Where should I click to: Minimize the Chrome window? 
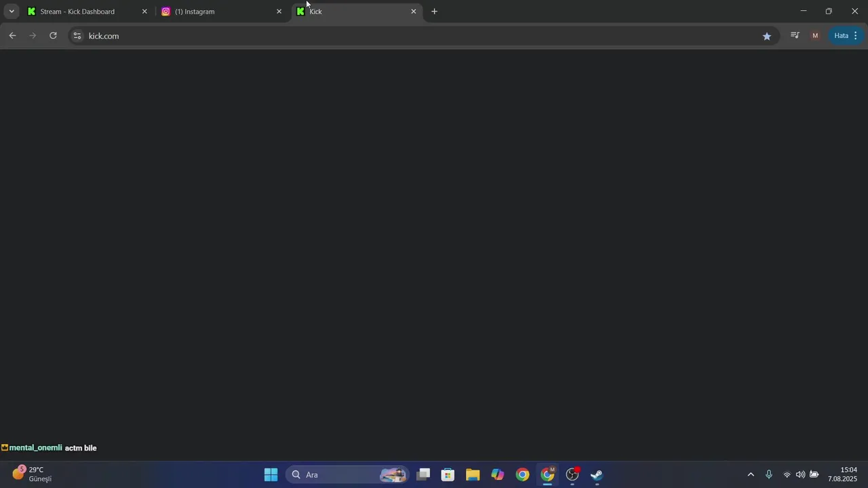(x=804, y=12)
